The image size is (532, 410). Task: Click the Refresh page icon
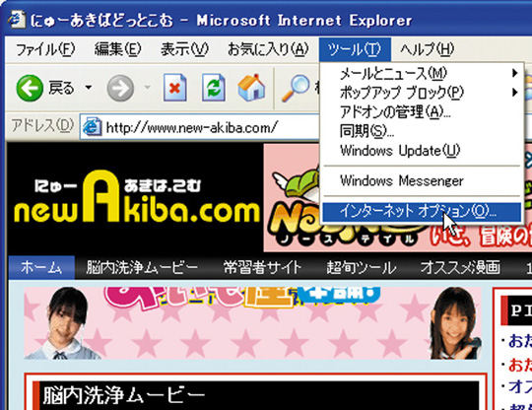click(x=214, y=88)
